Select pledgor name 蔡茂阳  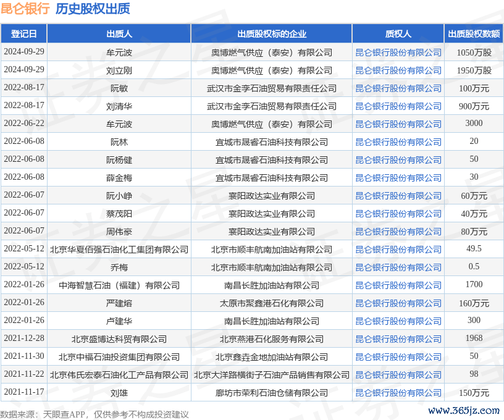(119, 214)
